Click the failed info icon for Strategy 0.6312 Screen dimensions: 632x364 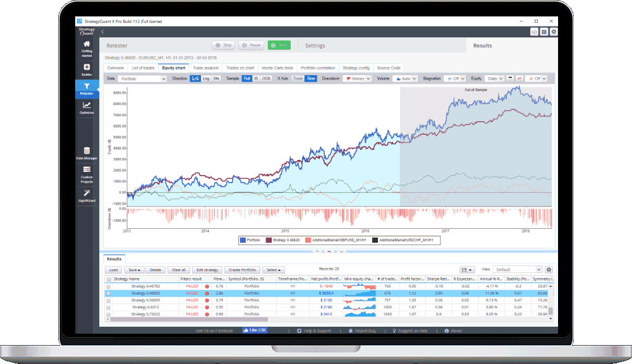207,307
